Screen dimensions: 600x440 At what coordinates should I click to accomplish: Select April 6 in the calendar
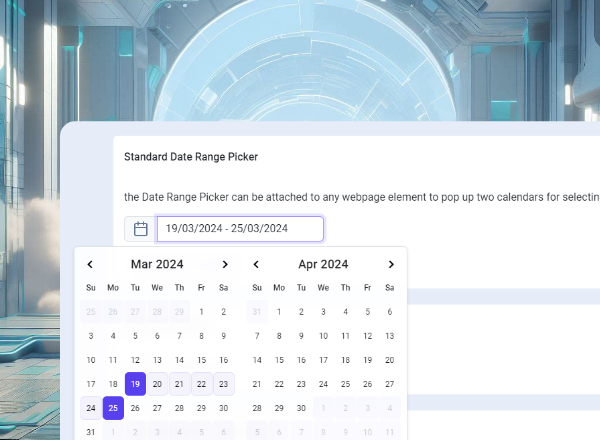coord(389,312)
